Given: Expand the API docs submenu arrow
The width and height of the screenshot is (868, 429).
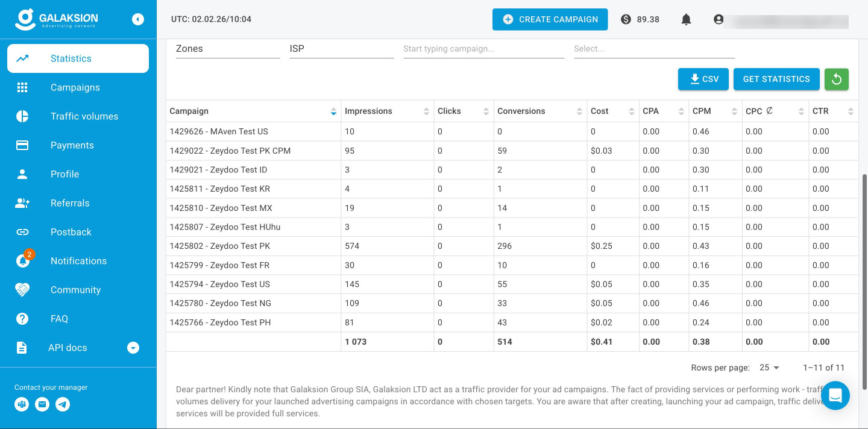Looking at the screenshot, I should (x=134, y=348).
